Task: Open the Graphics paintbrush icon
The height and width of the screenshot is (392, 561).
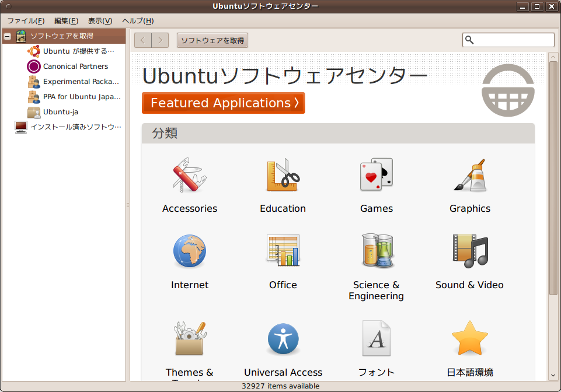Action: point(470,175)
